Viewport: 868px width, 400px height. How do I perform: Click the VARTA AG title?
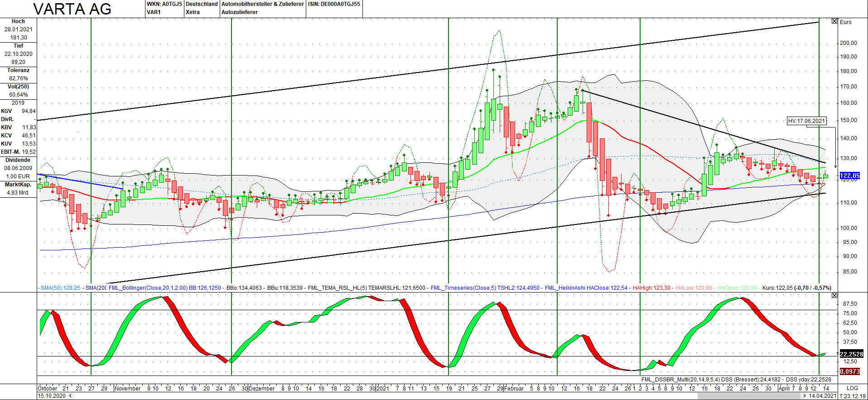click(x=72, y=9)
